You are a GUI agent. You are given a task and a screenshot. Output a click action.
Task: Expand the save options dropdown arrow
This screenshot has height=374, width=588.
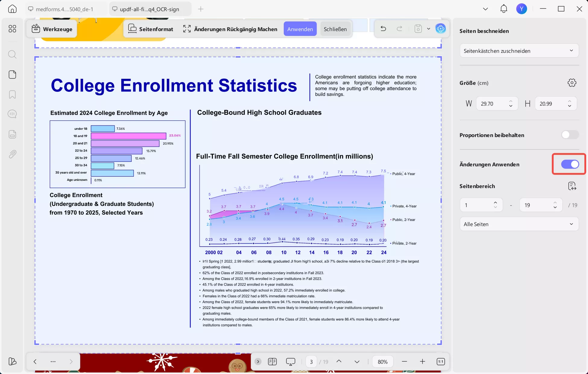coord(428,29)
